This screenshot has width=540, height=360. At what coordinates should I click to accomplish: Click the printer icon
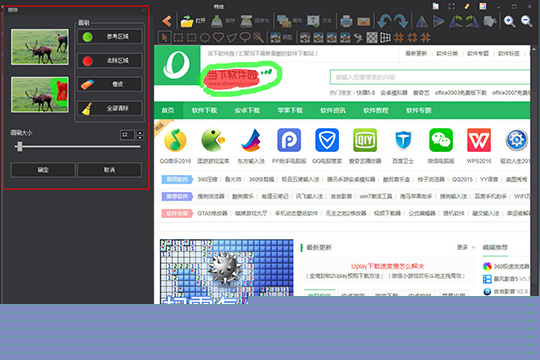[346, 21]
